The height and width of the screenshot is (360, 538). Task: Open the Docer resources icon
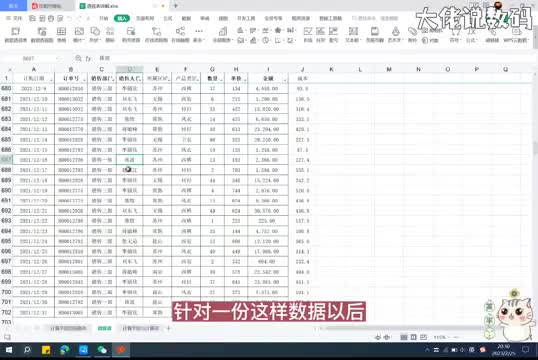point(131,35)
